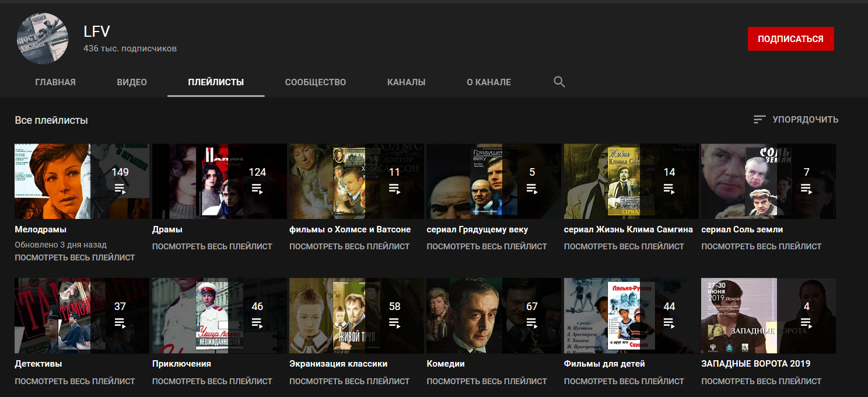868x397 pixels.
Task: Switch to the Видео tab
Action: [132, 82]
